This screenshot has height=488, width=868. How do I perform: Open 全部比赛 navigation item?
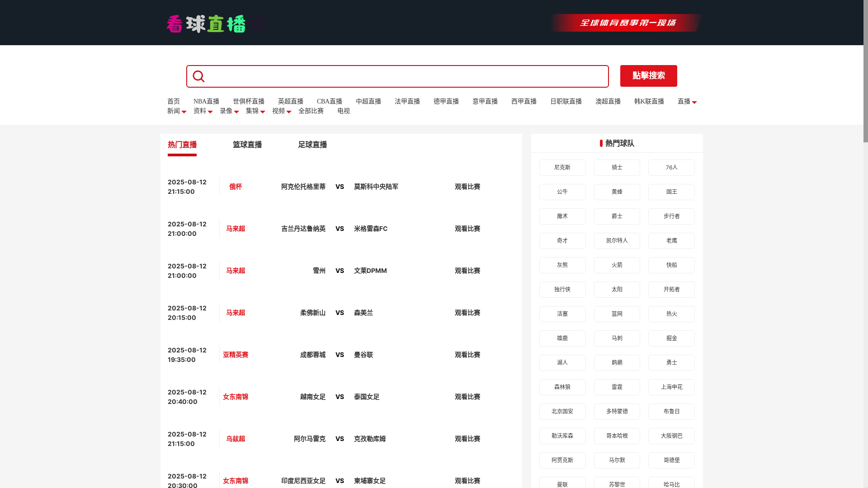311,111
